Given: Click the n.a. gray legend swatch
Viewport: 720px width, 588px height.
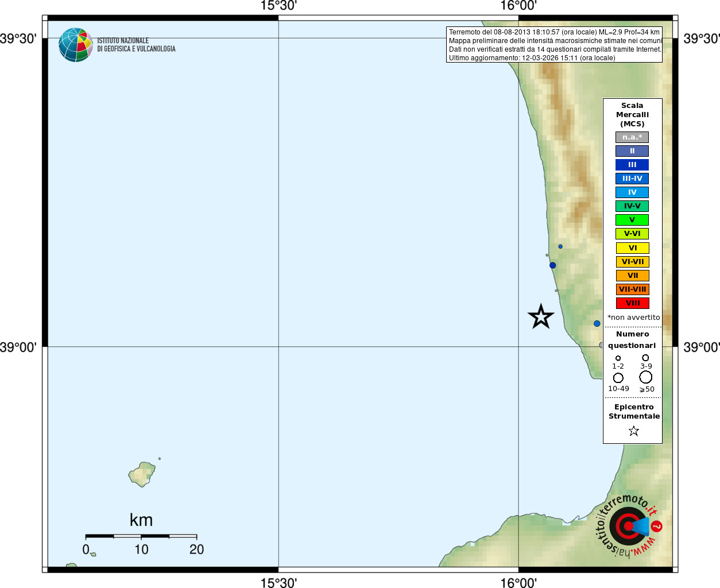Looking at the screenshot, I should coord(632,137).
